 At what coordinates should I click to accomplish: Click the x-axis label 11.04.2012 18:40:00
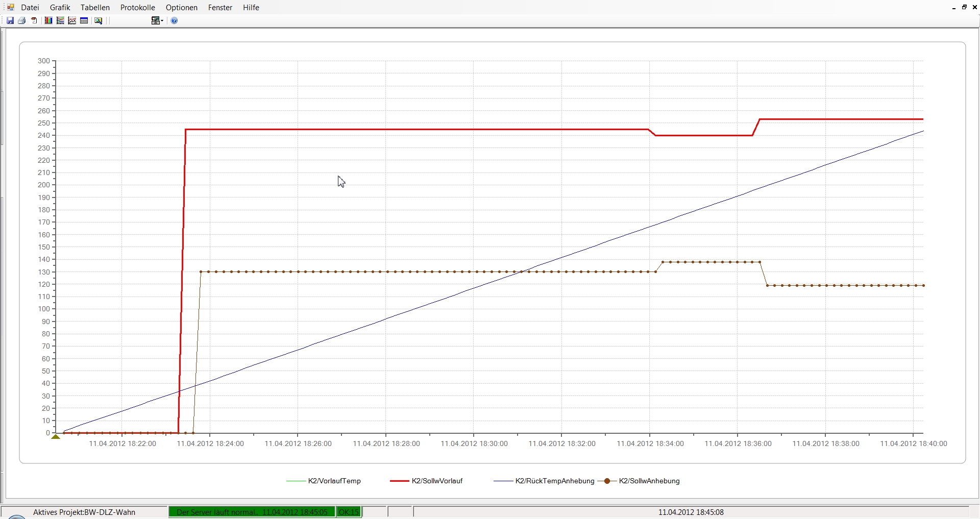[914, 444]
